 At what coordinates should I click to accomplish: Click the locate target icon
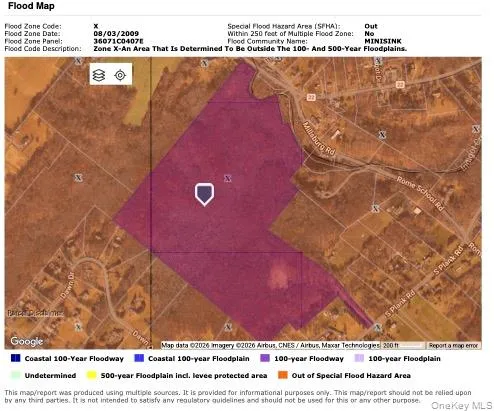120,75
